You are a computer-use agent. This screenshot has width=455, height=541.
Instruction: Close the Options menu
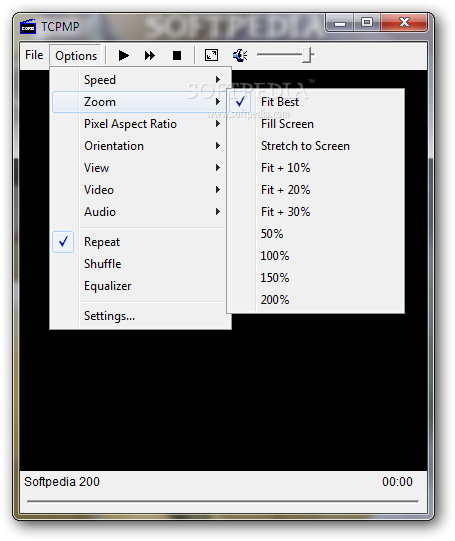[x=76, y=56]
